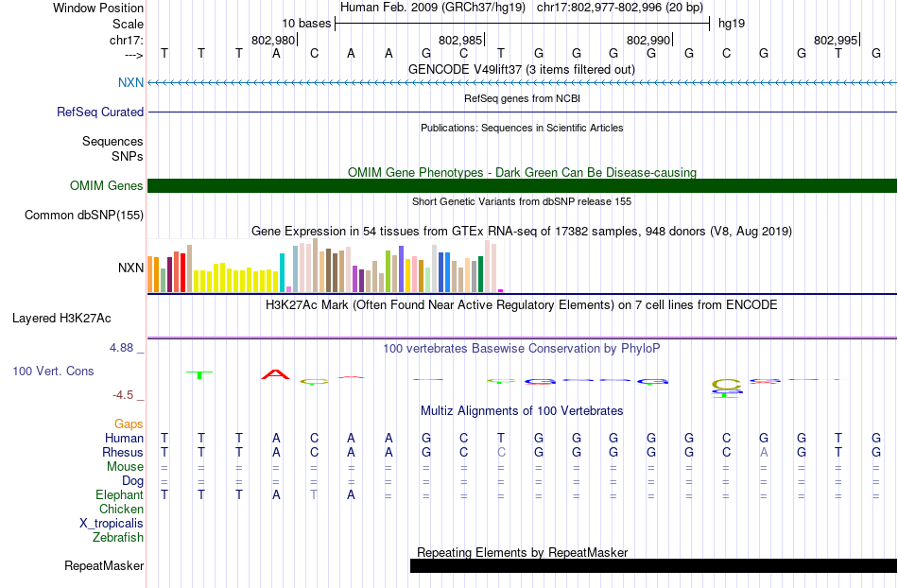Click the '10 bases' scale label

click(x=306, y=24)
